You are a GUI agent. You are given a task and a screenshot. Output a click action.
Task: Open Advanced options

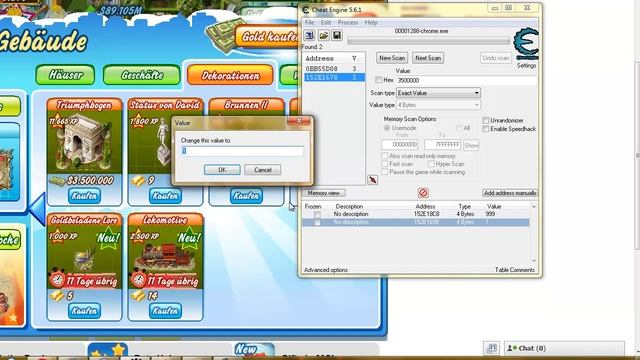[x=326, y=270]
